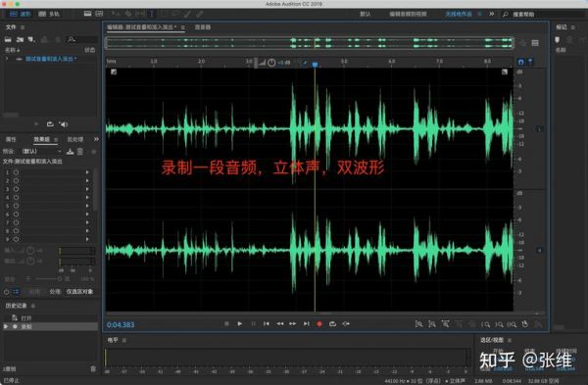This screenshot has height=385, width=588.
Task: Open effect menu arrow for slot 7
Action: 87,222
